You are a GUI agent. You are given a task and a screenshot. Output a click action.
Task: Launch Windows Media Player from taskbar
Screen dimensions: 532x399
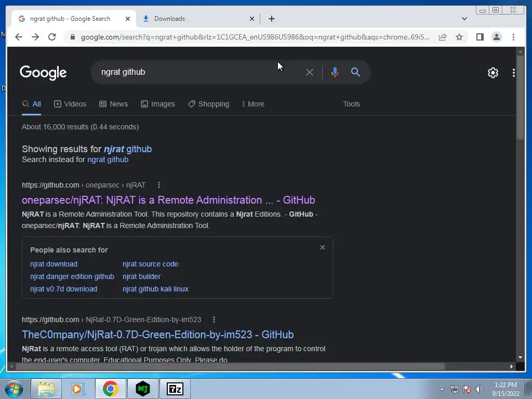point(78,389)
